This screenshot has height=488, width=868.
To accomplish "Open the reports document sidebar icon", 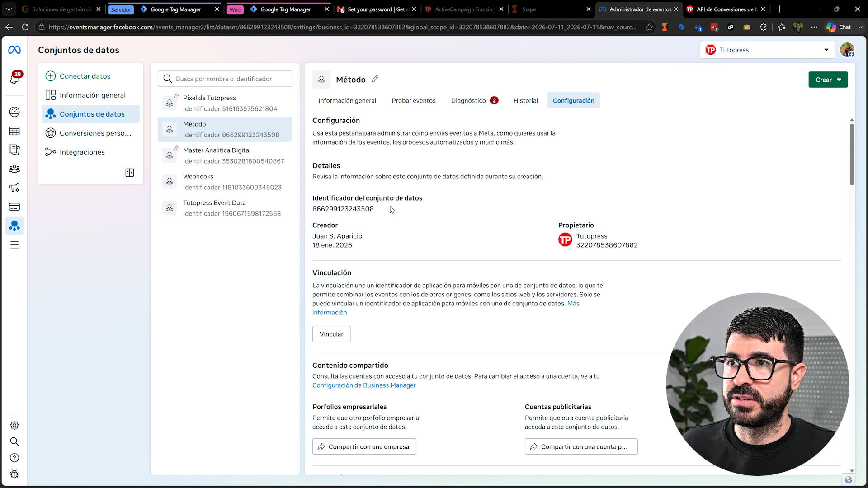I will tap(14, 150).
